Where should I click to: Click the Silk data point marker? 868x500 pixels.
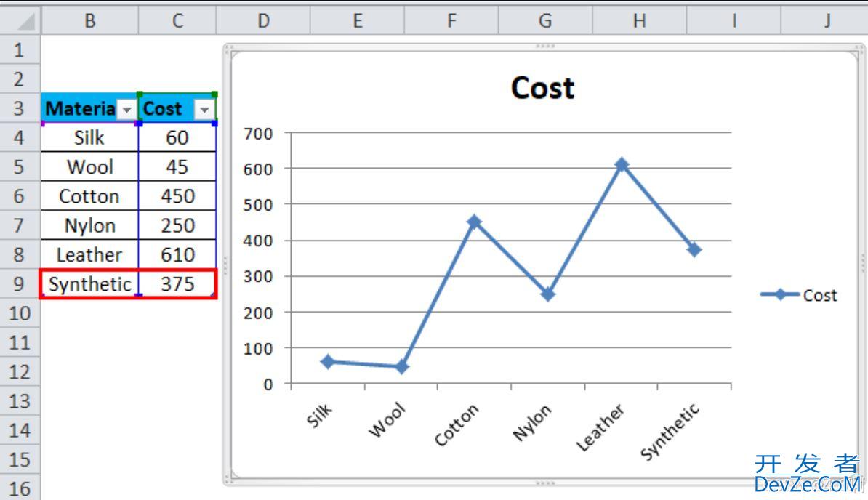(x=328, y=361)
